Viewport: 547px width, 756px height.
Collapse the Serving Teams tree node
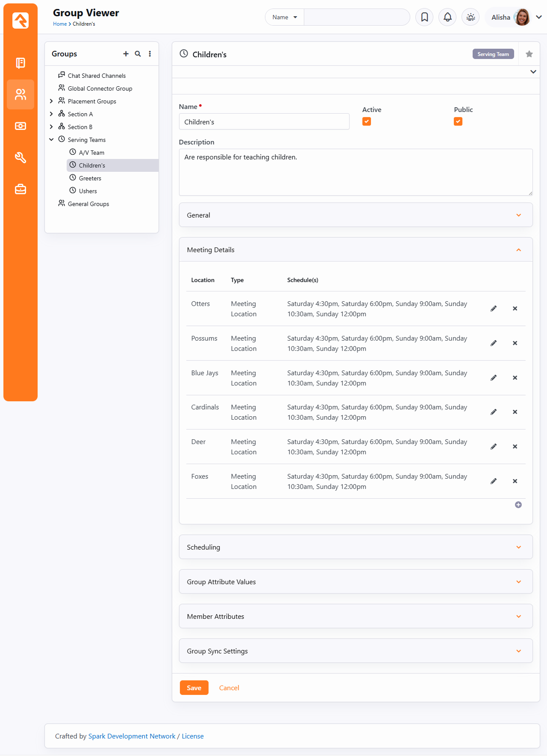[x=51, y=140]
